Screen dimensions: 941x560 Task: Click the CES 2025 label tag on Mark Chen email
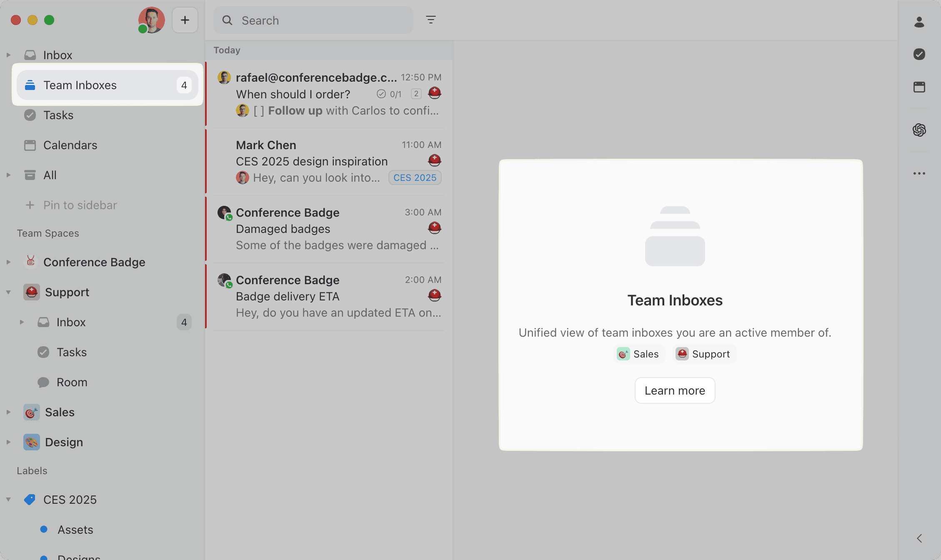[414, 177]
